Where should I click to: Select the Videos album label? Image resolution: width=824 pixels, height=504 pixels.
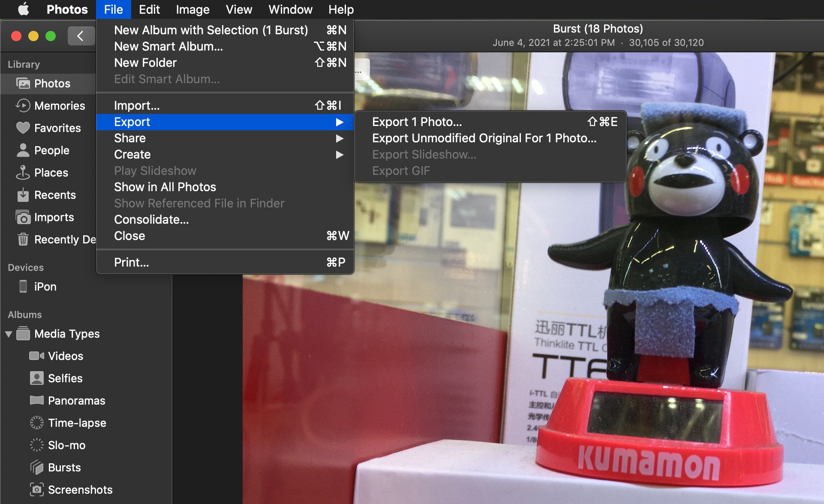pyautogui.click(x=66, y=356)
